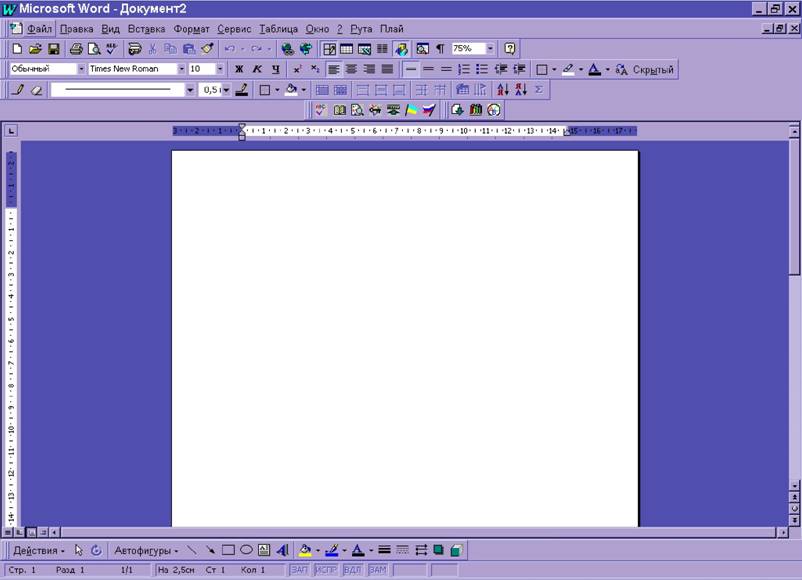Open the 75% zoom dropdown
The width and height of the screenshot is (802, 580).
(490, 49)
